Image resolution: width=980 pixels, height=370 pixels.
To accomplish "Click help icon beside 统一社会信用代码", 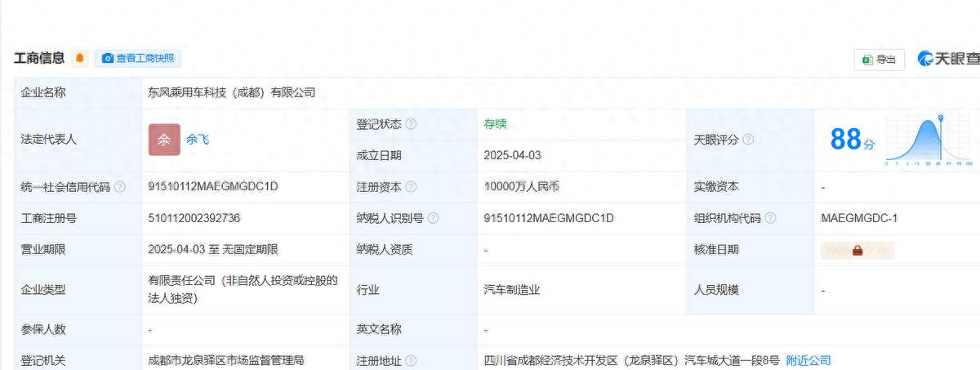I will [120, 187].
